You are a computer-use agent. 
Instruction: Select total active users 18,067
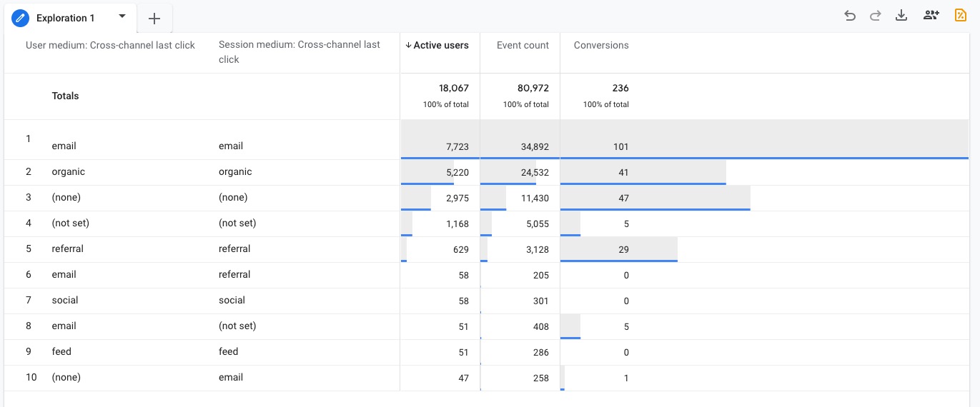453,89
